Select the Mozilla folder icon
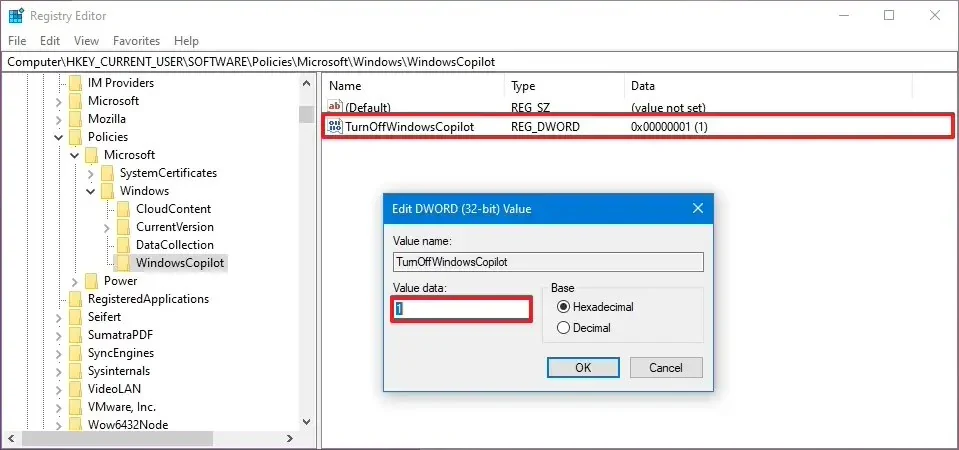This screenshot has height=450, width=959. point(75,119)
